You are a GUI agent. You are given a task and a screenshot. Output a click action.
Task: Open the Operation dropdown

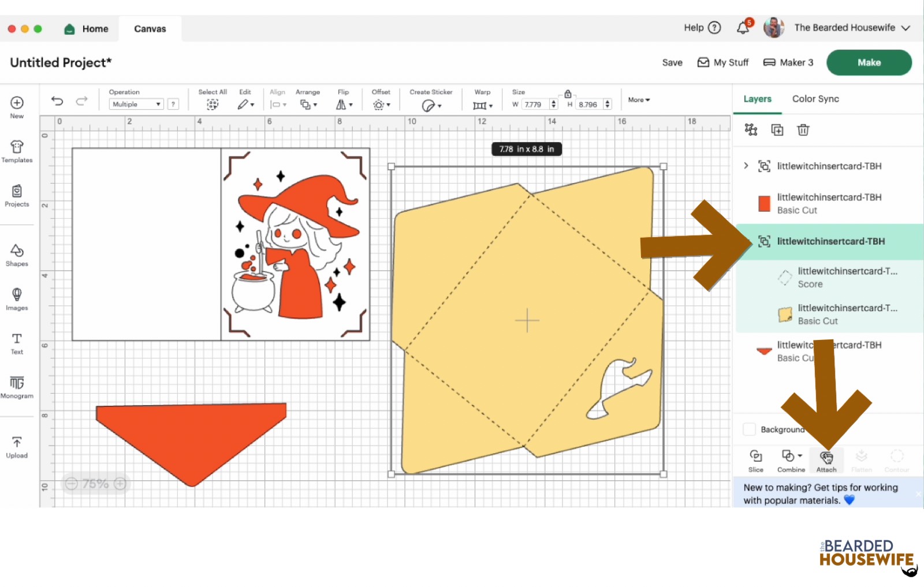[x=136, y=104]
